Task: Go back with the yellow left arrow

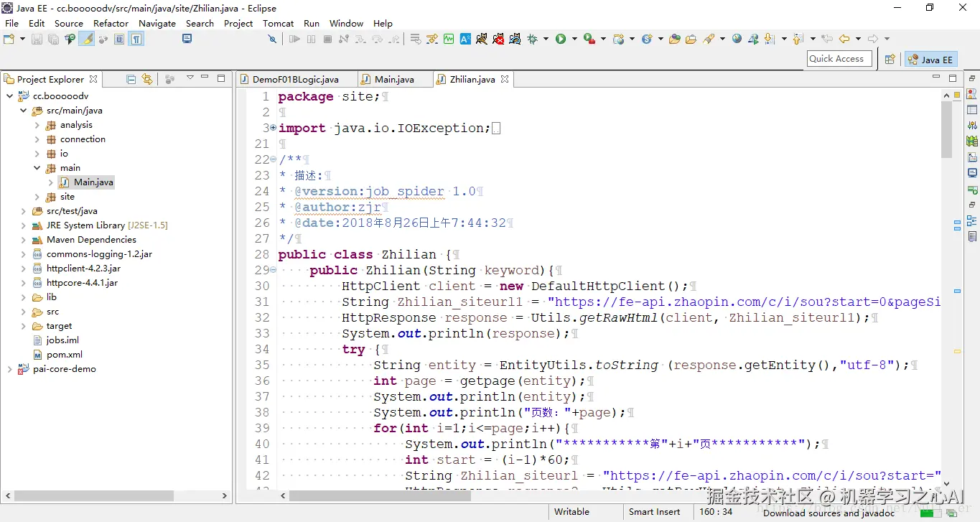Action: 844,39
